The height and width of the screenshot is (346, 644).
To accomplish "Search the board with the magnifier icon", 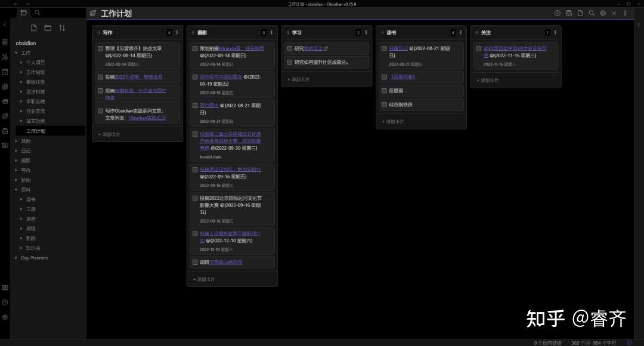I will pos(592,13).
